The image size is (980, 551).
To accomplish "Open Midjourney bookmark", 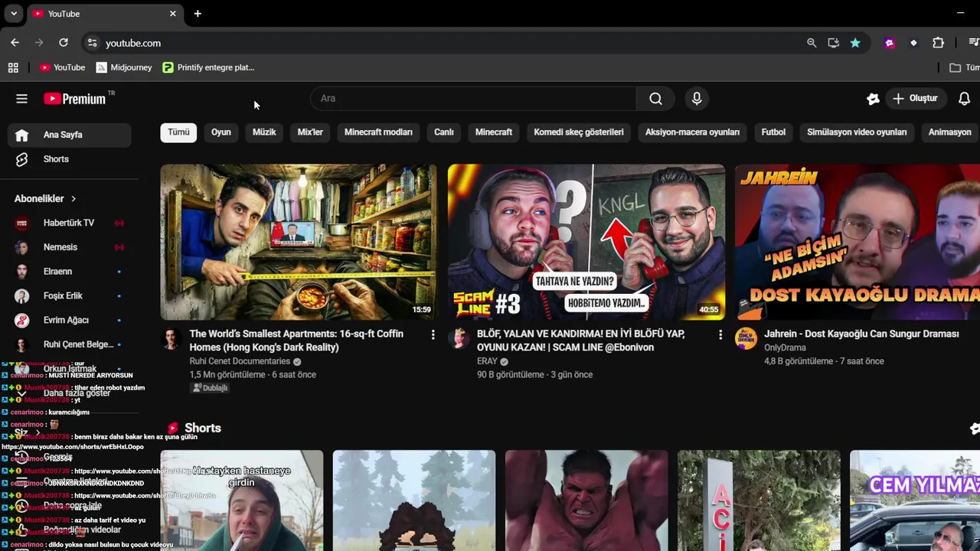I will [x=124, y=67].
